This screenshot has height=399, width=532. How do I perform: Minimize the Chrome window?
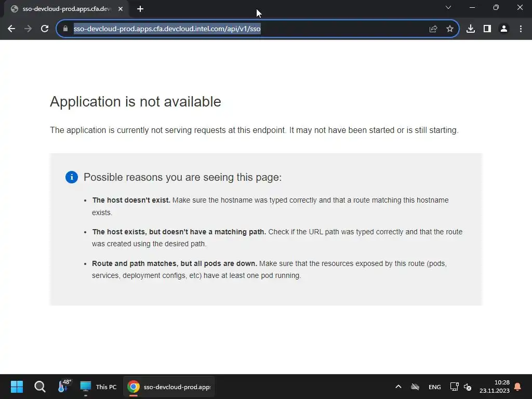click(472, 7)
